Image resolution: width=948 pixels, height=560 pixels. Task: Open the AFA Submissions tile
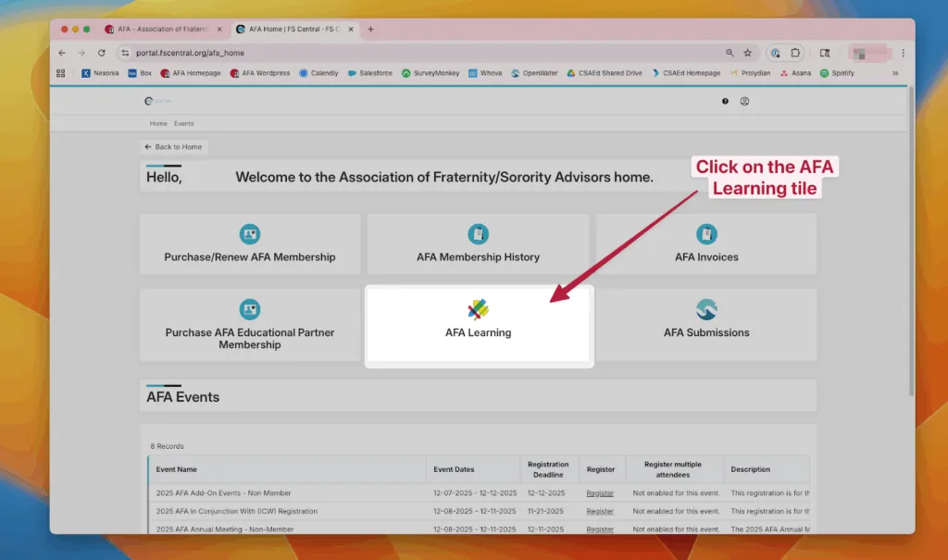[706, 325]
